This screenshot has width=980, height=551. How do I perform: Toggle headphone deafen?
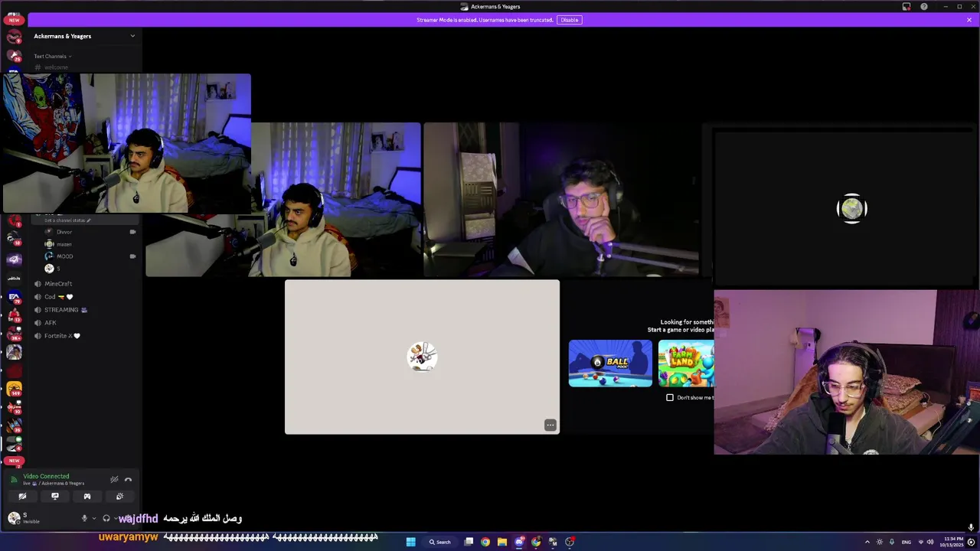point(106,518)
